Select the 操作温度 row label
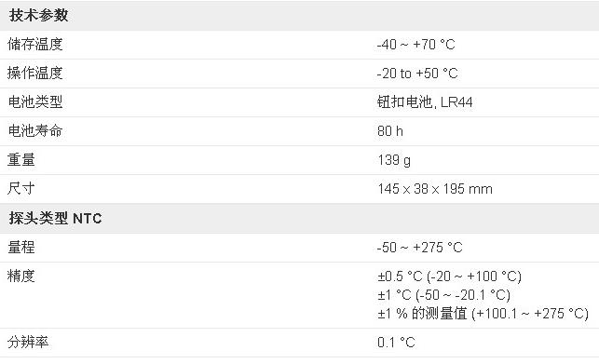The height and width of the screenshot is (364, 599). coord(35,73)
